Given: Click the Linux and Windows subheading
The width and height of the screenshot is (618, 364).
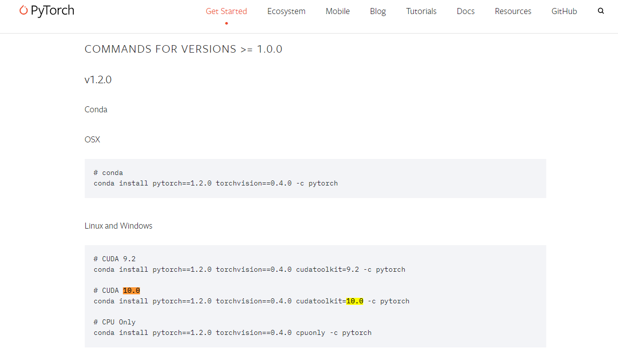Looking at the screenshot, I should click(x=118, y=226).
